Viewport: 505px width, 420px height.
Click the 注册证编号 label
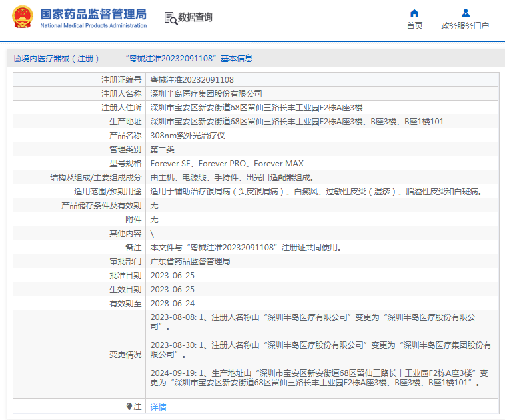121,79
